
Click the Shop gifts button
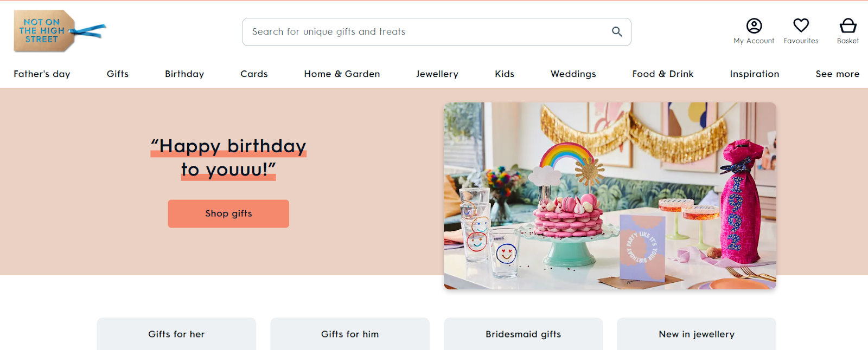[x=228, y=213]
